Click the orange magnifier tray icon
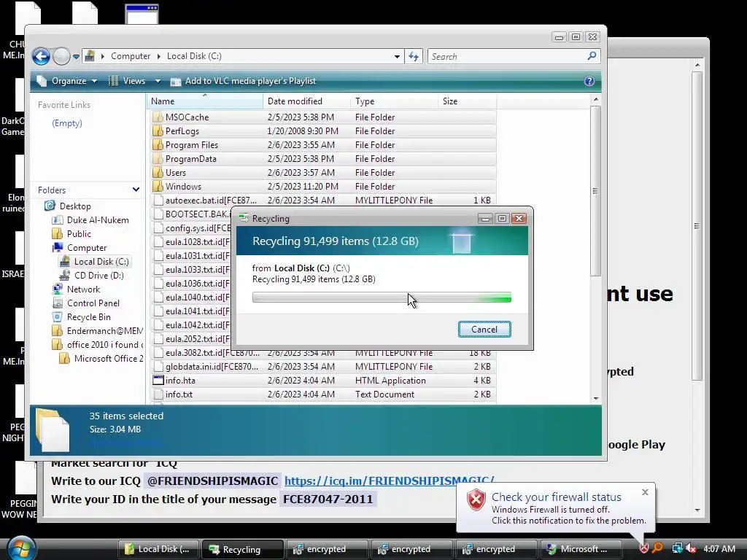747x560 pixels. 657,548
